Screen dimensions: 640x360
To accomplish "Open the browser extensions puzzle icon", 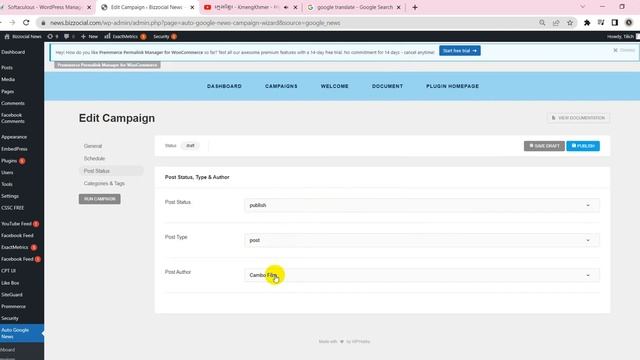I will pos(587,23).
